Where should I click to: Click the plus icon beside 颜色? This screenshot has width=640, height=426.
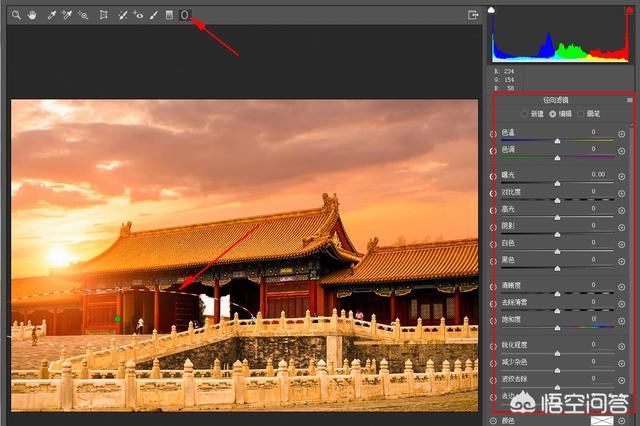tap(621, 421)
